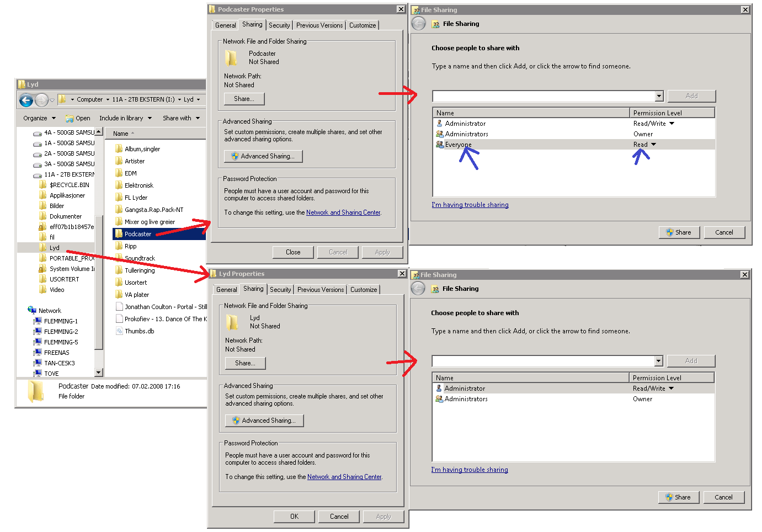Open Customize tab in Podcaster Properties

click(363, 25)
